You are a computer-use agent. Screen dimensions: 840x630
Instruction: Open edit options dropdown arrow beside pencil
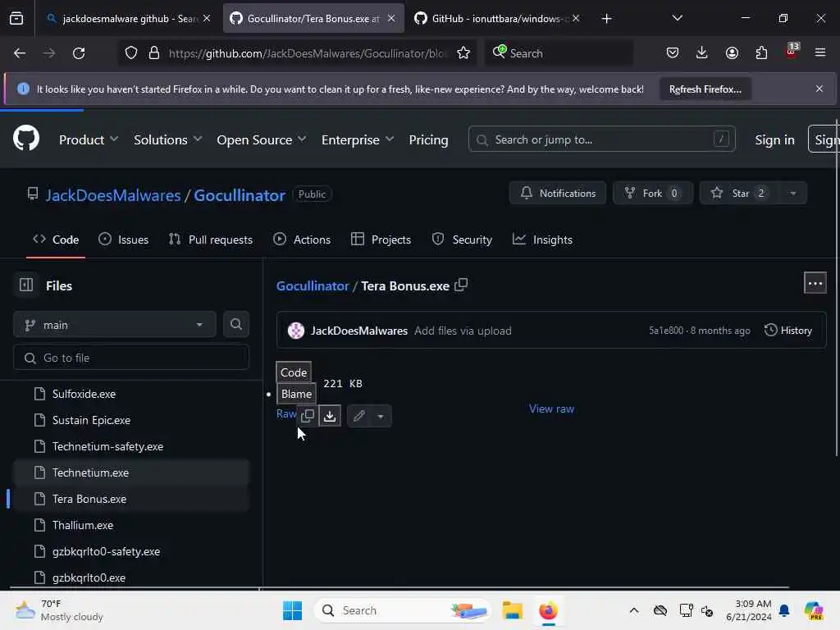click(381, 416)
